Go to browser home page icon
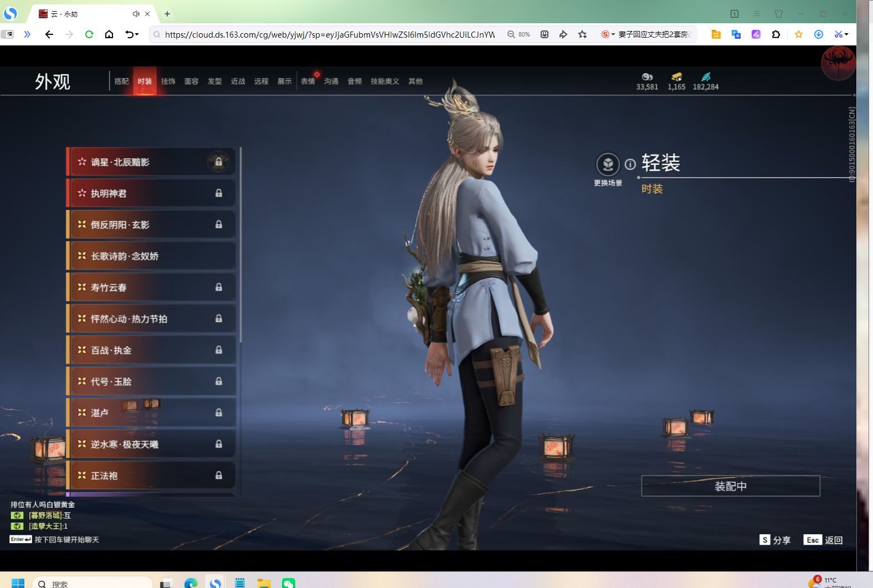This screenshot has width=873, height=588. [x=109, y=34]
